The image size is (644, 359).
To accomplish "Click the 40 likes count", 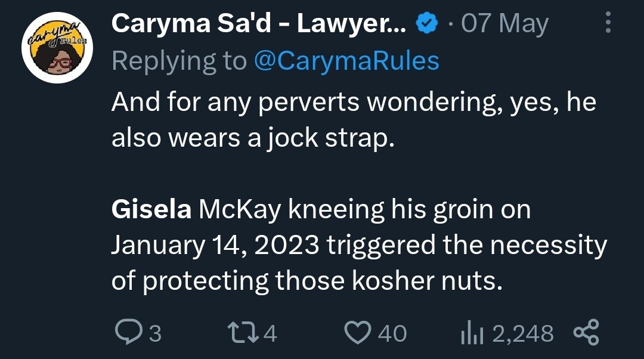I will 392,333.
